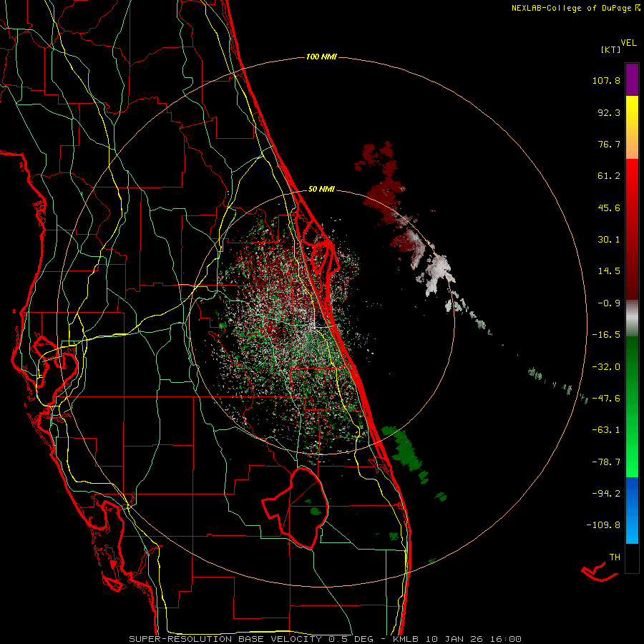Select the 14.5 velocity scale value
Viewport: 644px width, 644px height.
[609, 271]
